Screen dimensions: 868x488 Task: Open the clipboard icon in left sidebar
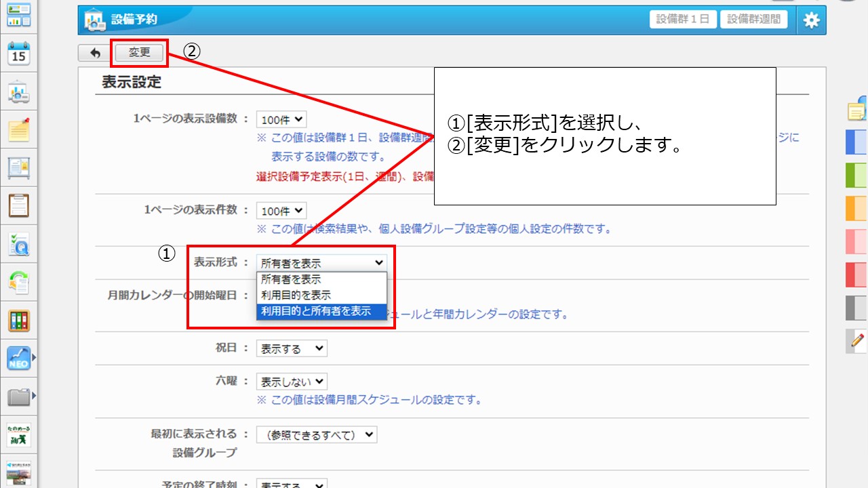tap(19, 205)
